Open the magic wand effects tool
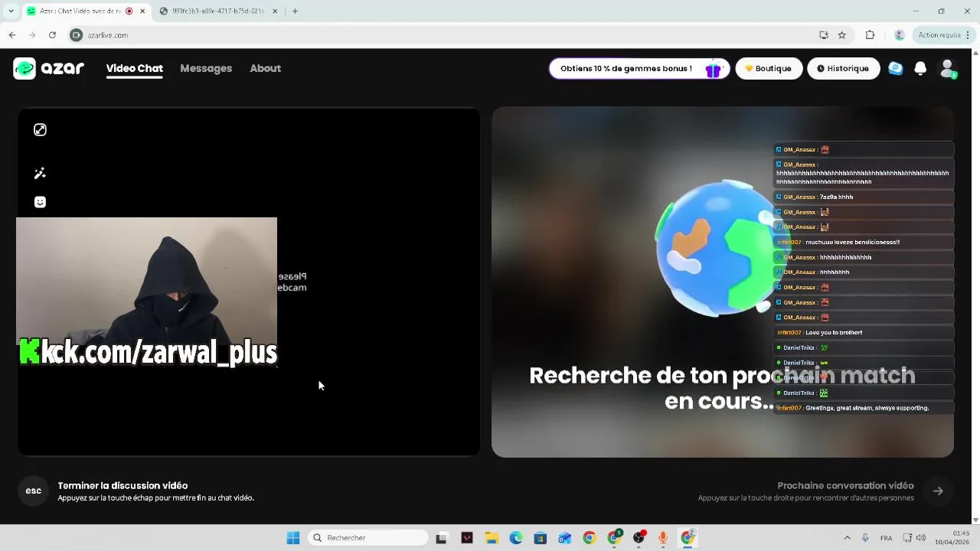The height and width of the screenshot is (551, 980). 40,174
